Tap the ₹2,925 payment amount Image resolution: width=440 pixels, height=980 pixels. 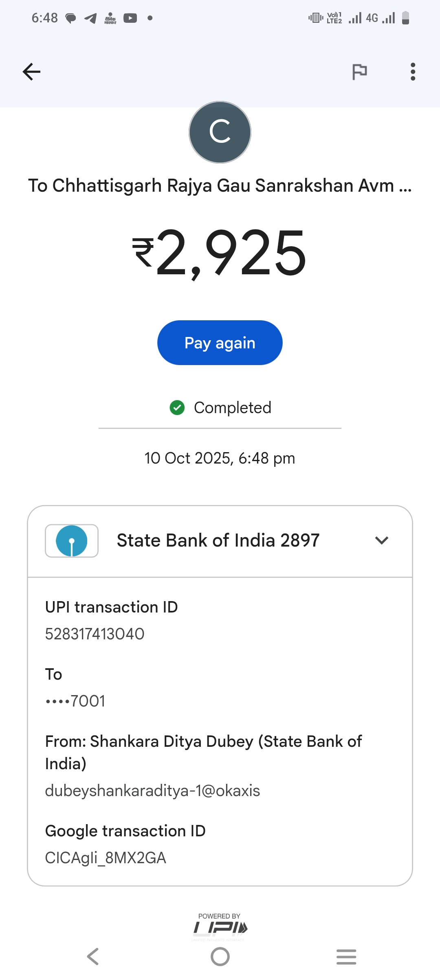(x=220, y=253)
